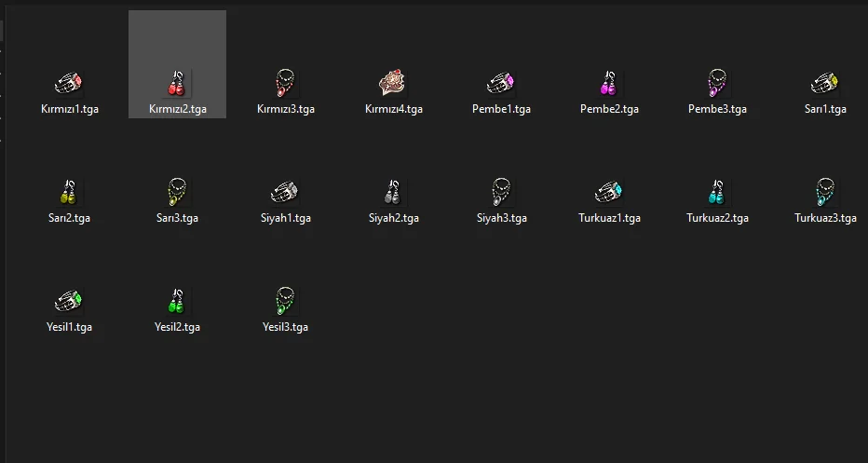
Task: Click the Pembe2.tga pink earrings icon
Action: click(x=609, y=84)
